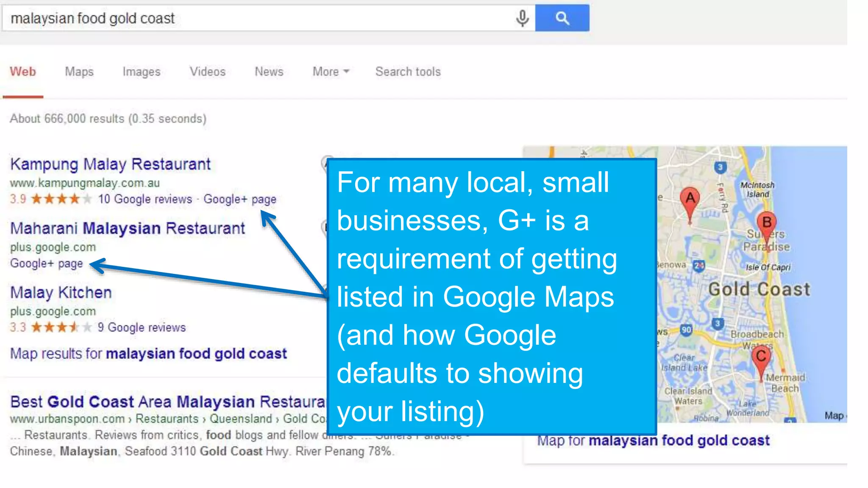Click the Queensland breadcrumb in Urbanspoon result
868x488 pixels.
tap(241, 419)
